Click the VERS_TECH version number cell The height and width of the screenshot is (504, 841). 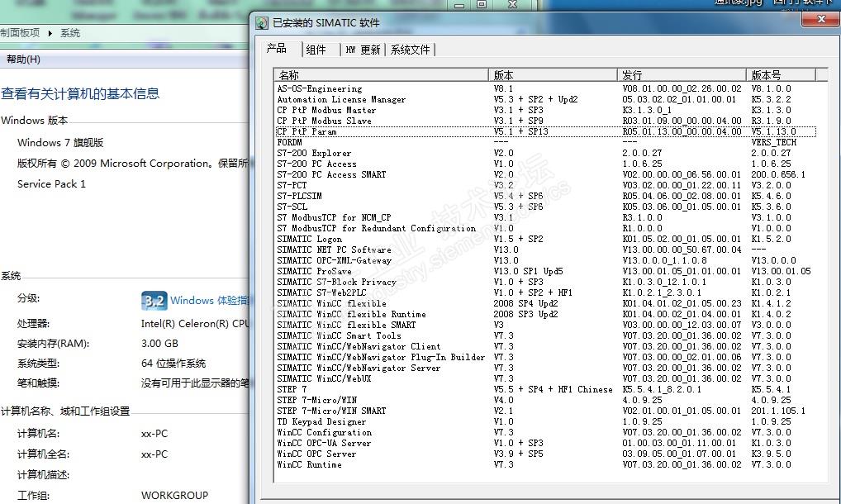[773, 142]
